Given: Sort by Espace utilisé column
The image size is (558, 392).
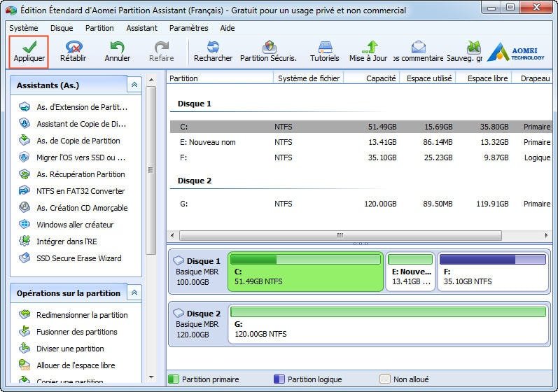Looking at the screenshot, I should 428,78.
